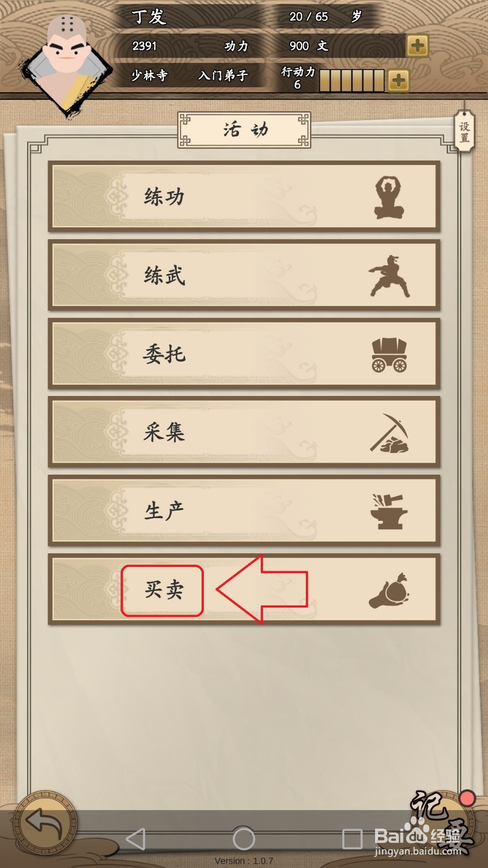488x868 pixels.
Task: Tap the anvil icon for 生产
Action: tap(389, 511)
